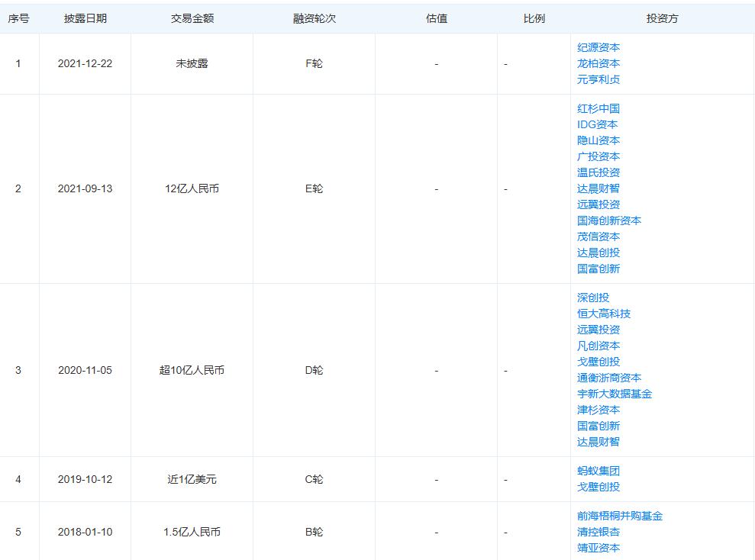The height and width of the screenshot is (560, 755).
Task: Open the 津杉资本 investor page
Action: pos(599,410)
